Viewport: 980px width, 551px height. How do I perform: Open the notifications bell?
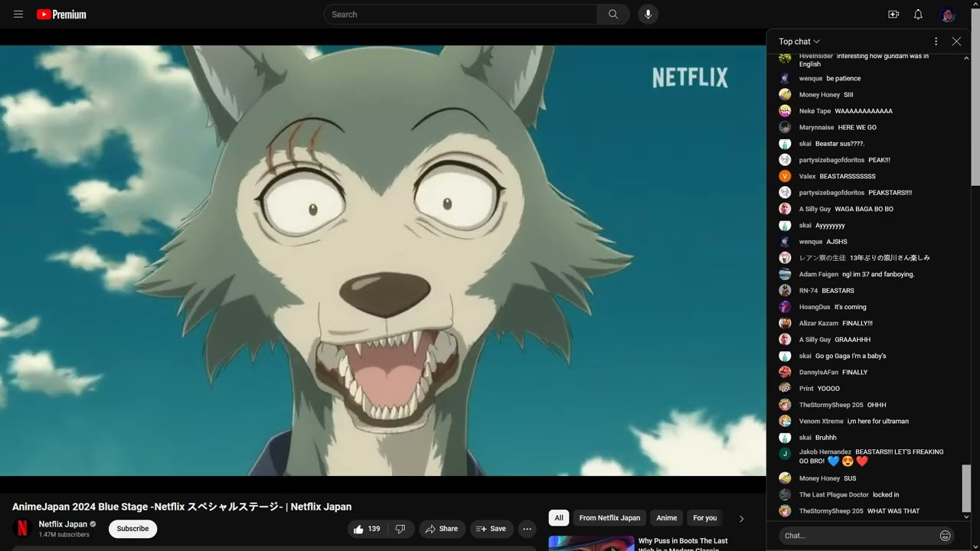918,15
